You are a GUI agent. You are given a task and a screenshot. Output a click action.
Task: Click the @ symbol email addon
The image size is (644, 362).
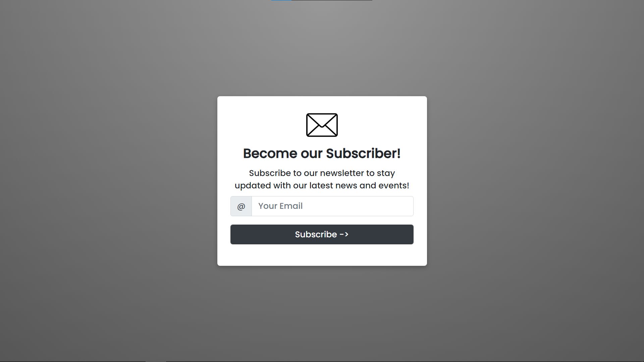(241, 206)
